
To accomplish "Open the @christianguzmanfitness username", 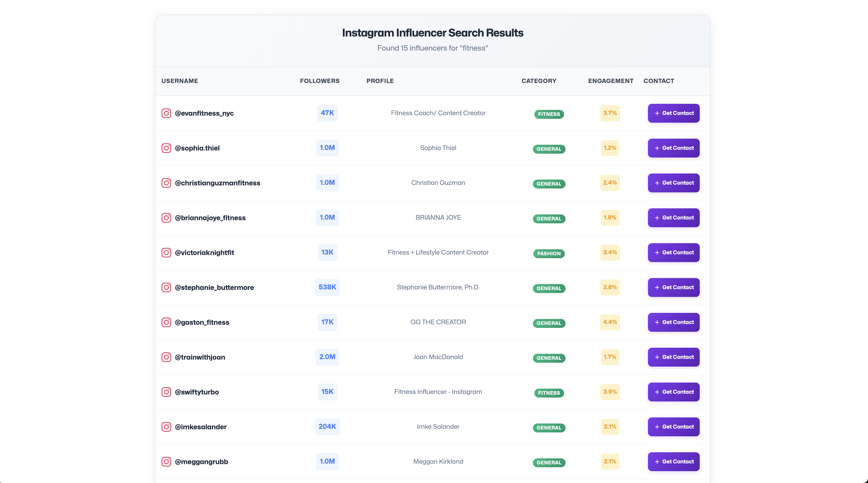I will click(218, 183).
